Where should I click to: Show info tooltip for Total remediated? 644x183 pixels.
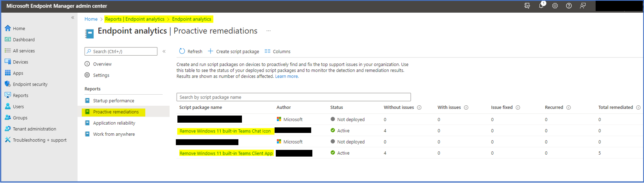tap(638, 107)
